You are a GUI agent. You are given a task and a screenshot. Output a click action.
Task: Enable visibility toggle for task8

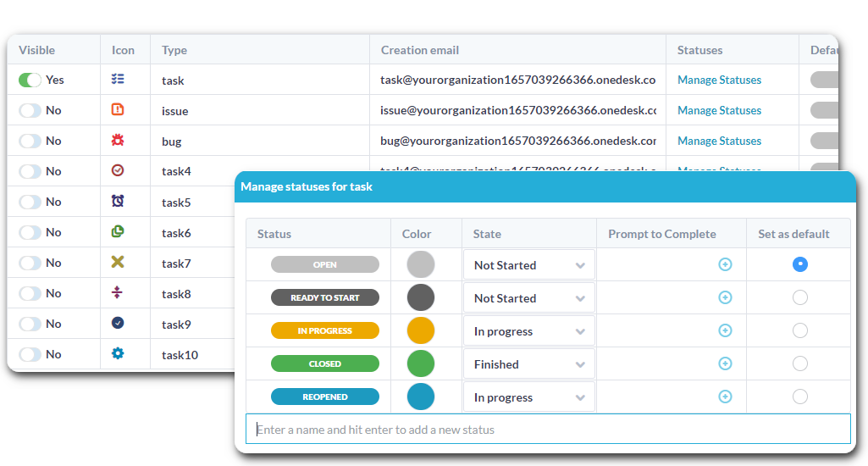[30, 293]
